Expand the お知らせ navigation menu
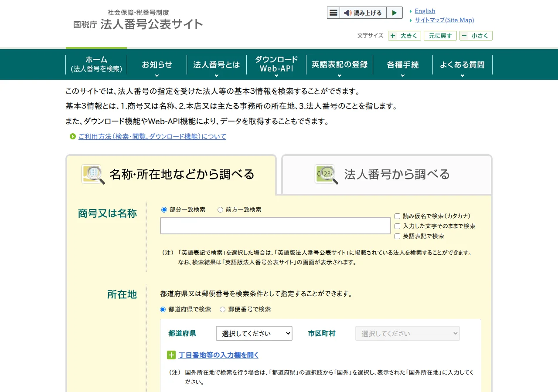Screen dimensions: 558x392 point(157,64)
